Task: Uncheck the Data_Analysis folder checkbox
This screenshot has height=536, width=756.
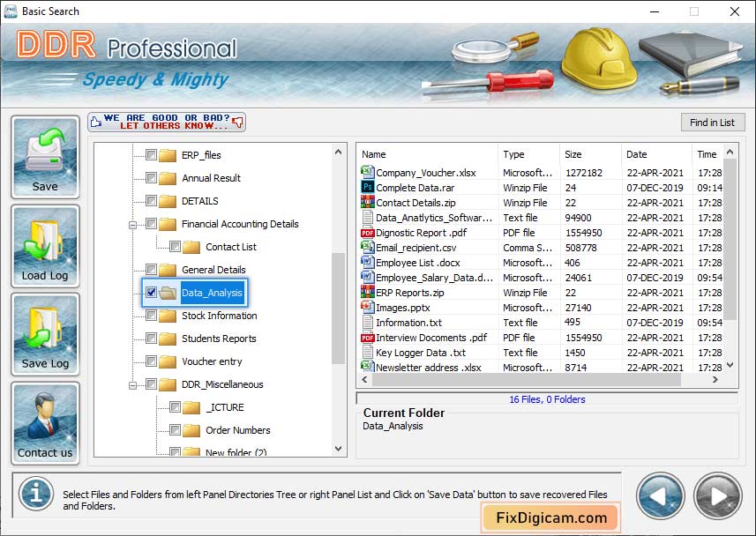Action: (151, 293)
